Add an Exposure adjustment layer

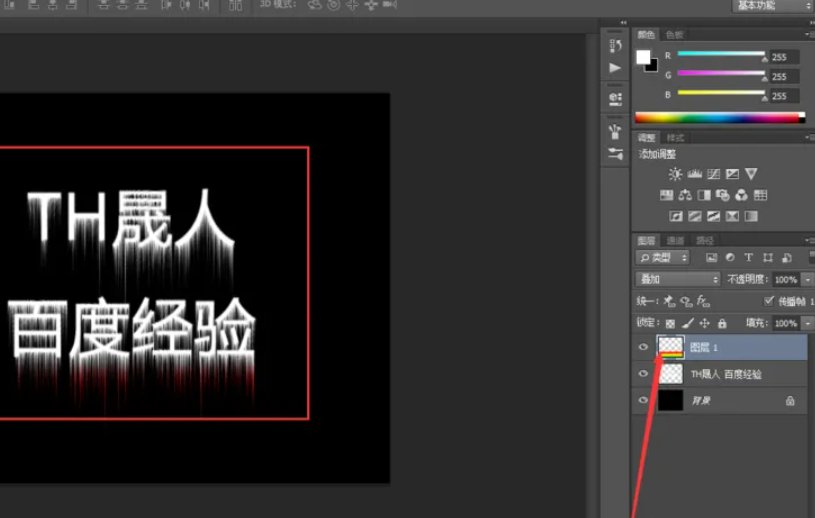(732, 174)
